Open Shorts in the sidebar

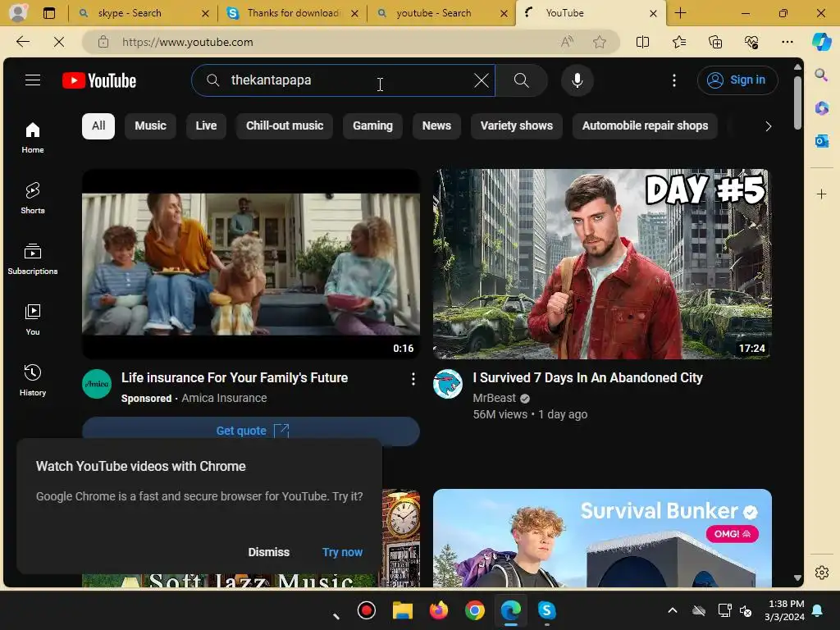click(x=33, y=199)
